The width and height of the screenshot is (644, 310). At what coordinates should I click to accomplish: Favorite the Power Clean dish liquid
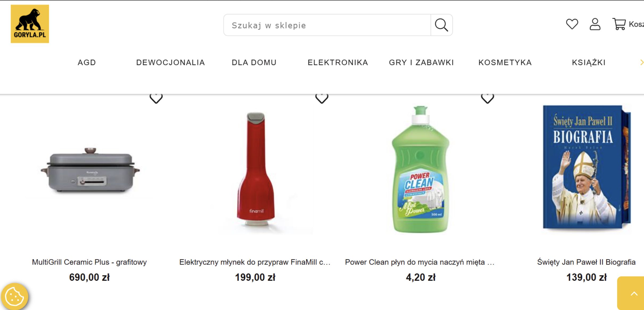point(487,99)
